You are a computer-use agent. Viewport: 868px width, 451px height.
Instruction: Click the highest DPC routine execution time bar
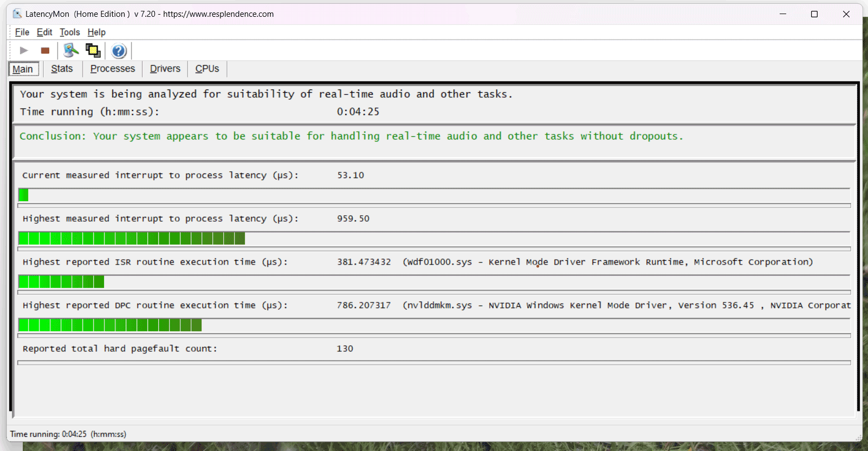tap(434, 325)
